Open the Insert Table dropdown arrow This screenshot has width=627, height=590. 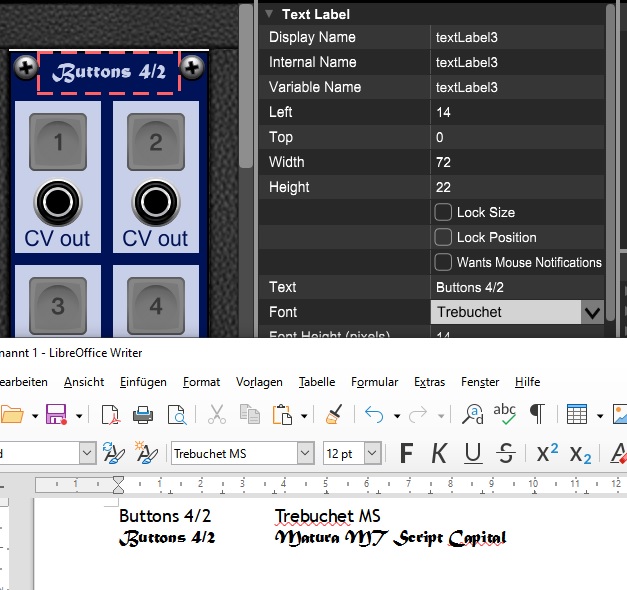click(x=600, y=416)
